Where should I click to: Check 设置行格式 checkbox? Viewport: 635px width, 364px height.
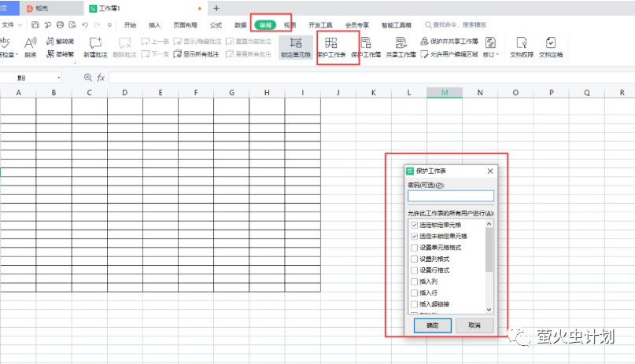(x=414, y=270)
